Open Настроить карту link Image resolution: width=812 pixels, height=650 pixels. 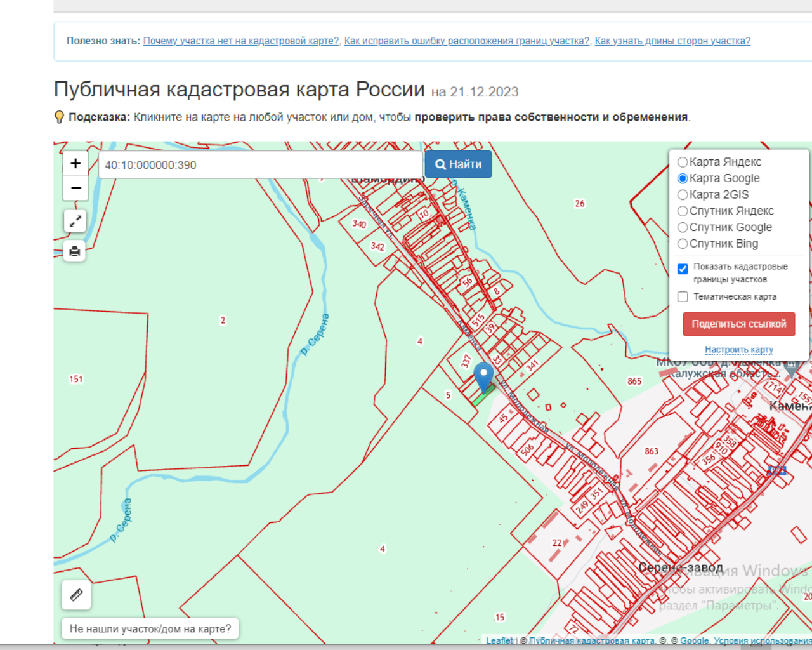pyautogui.click(x=738, y=350)
